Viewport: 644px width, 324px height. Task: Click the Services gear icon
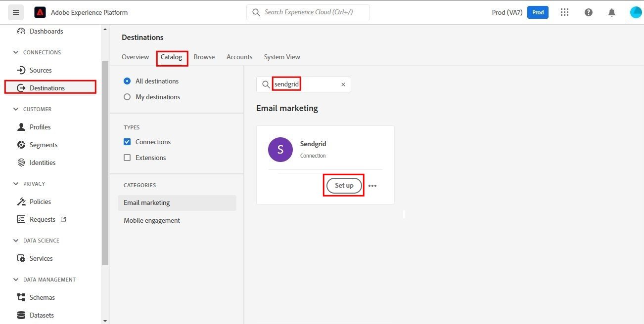[21, 258]
